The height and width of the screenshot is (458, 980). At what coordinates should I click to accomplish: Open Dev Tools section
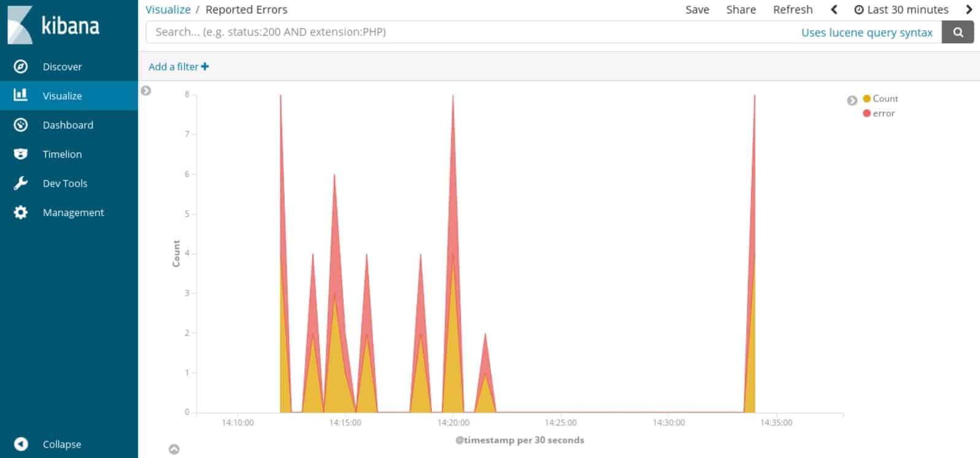tap(69, 183)
